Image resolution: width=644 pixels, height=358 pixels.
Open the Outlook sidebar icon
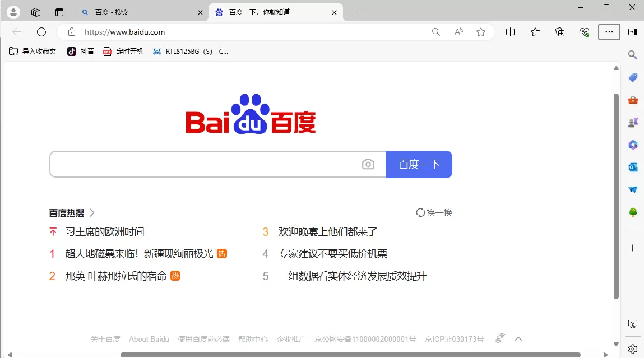pos(632,167)
